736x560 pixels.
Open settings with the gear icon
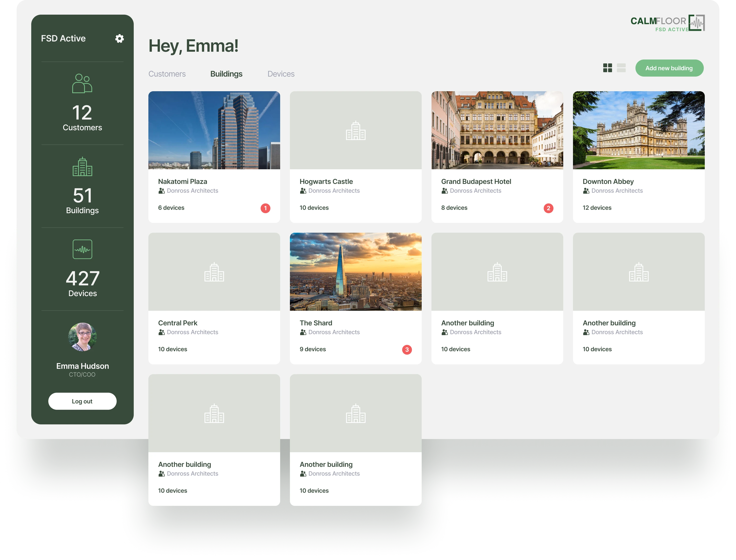[x=119, y=39]
